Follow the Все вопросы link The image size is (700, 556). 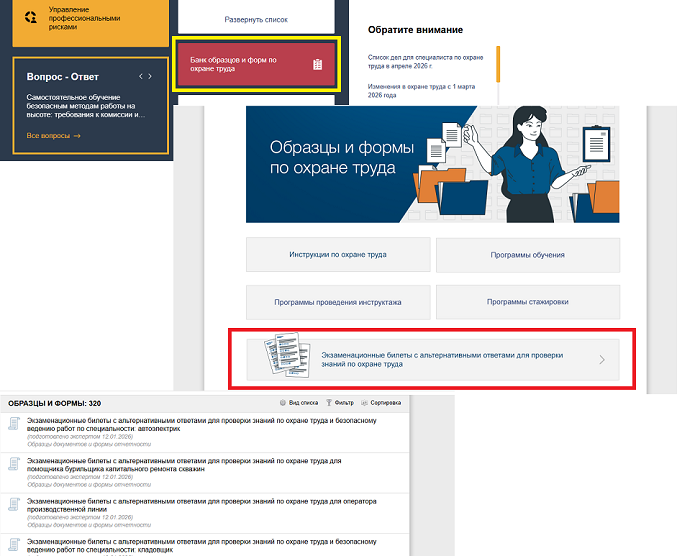[x=53, y=135]
